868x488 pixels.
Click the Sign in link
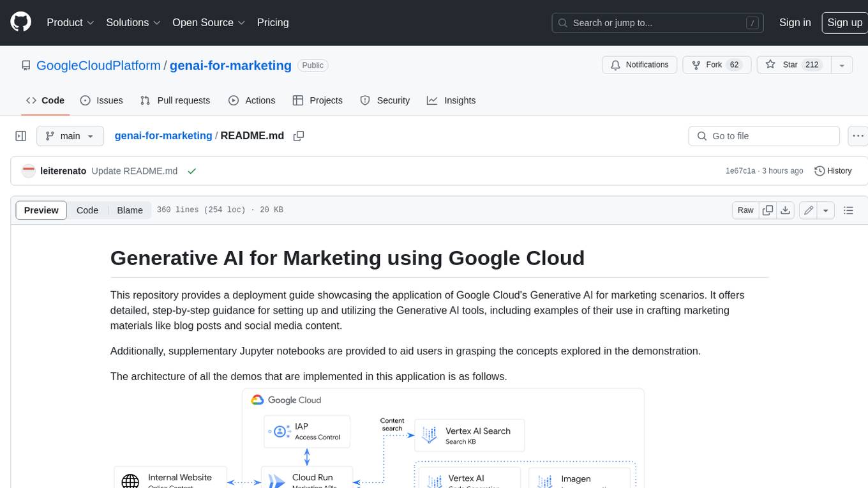click(795, 22)
